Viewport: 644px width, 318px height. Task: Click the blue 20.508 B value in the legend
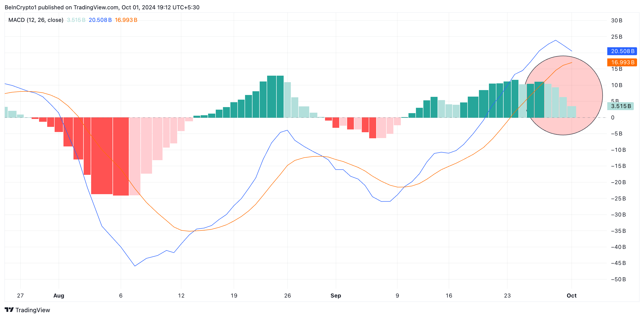[x=100, y=20]
